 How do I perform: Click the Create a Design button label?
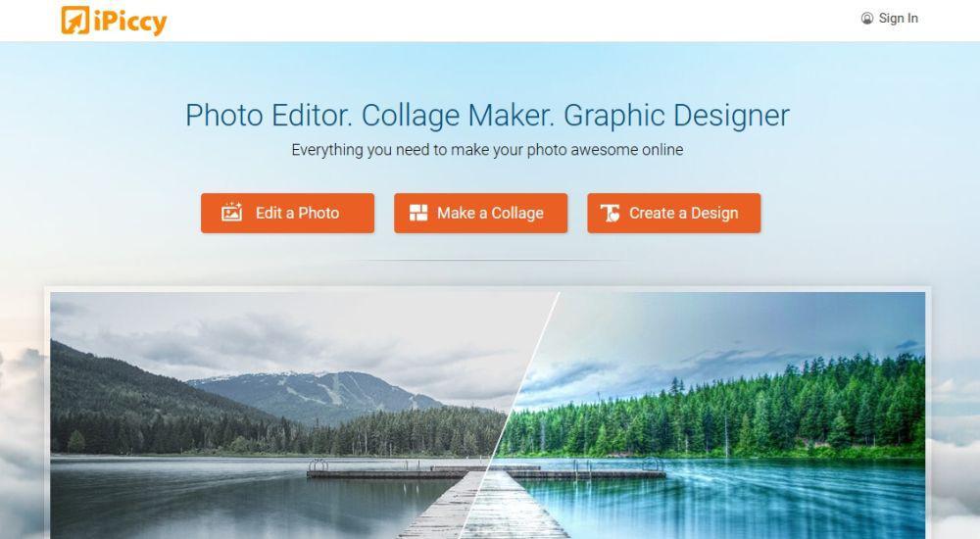pyautogui.click(x=684, y=214)
